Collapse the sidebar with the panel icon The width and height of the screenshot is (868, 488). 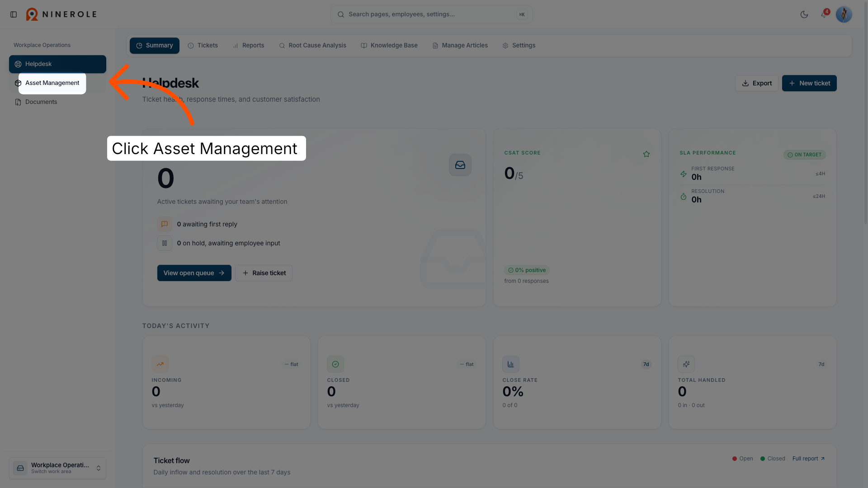(14, 14)
